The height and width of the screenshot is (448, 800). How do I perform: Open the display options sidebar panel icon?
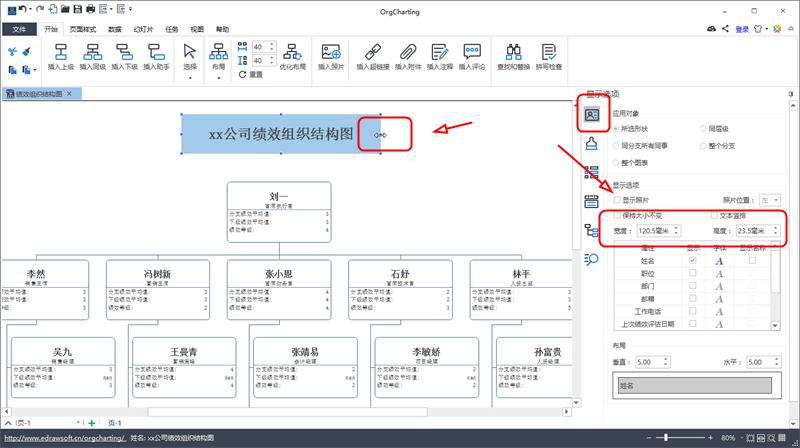(x=592, y=114)
